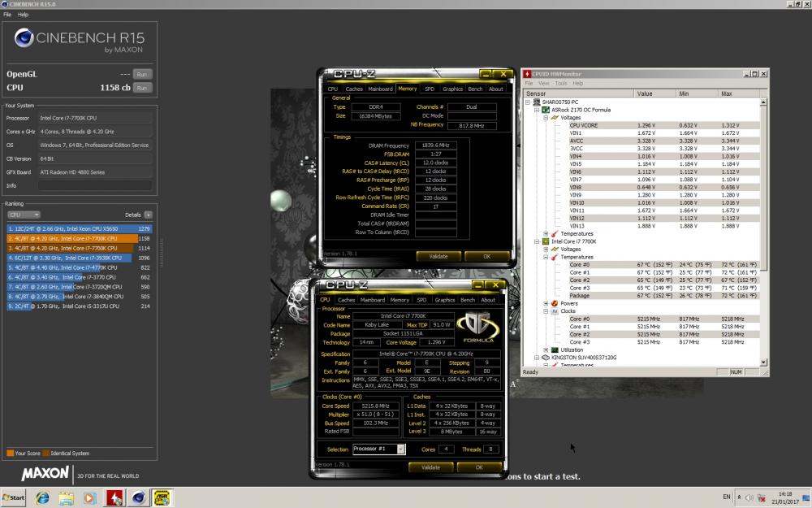
Task: Show hidden tray icons arrow
Action: pyautogui.click(x=739, y=497)
